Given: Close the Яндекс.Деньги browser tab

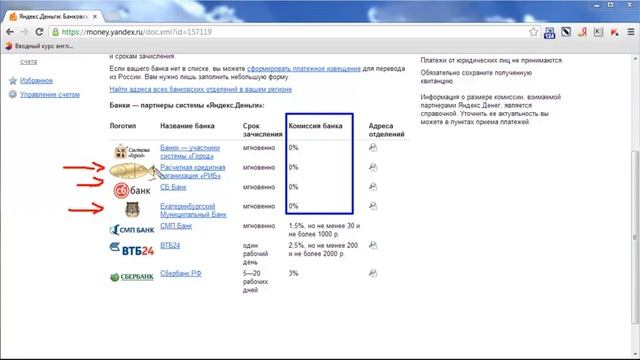Looking at the screenshot, I should point(95,17).
